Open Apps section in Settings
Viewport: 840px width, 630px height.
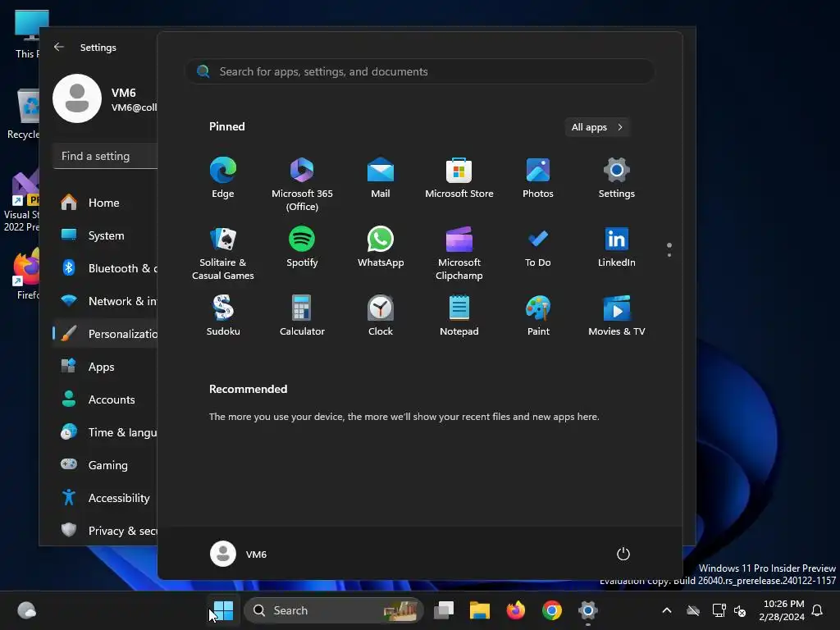coord(105,367)
